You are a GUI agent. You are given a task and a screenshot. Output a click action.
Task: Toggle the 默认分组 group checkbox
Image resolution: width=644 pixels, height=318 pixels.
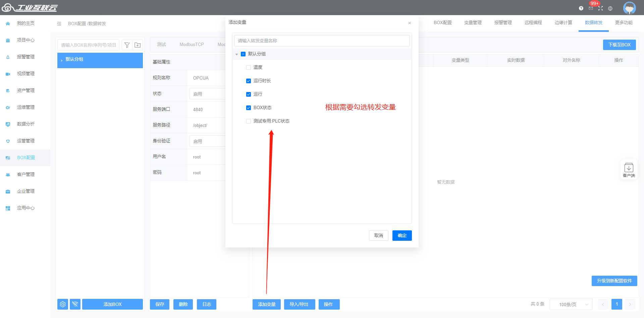tap(243, 54)
